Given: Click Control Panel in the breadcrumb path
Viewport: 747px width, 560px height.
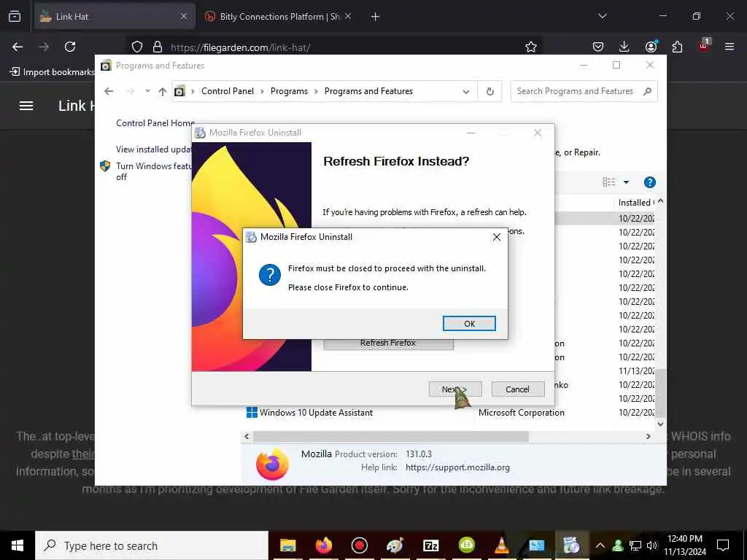Looking at the screenshot, I should coord(228,91).
